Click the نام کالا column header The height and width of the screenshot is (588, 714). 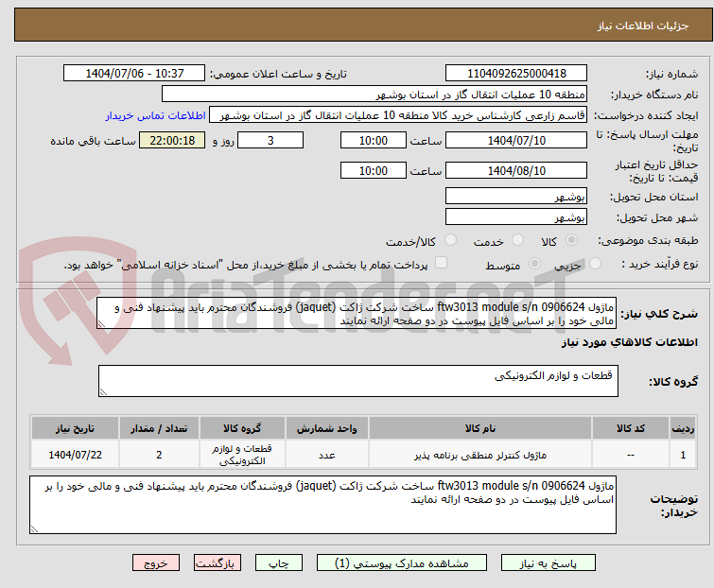[480, 428]
